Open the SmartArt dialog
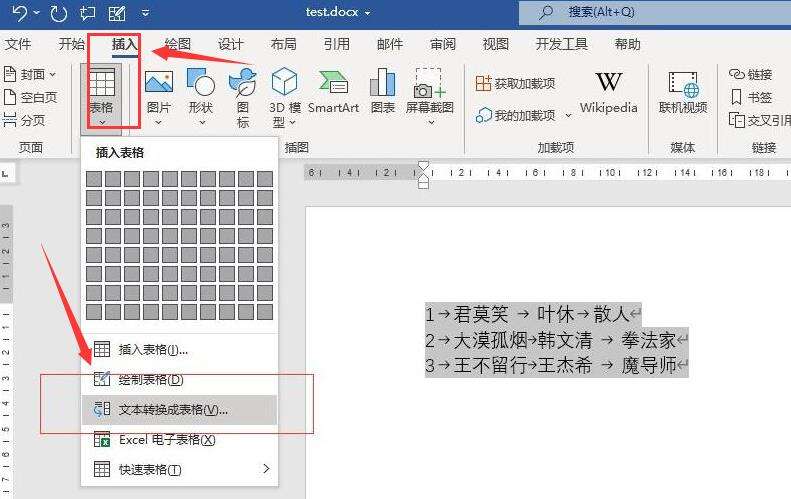The image size is (791, 499). coord(333,92)
